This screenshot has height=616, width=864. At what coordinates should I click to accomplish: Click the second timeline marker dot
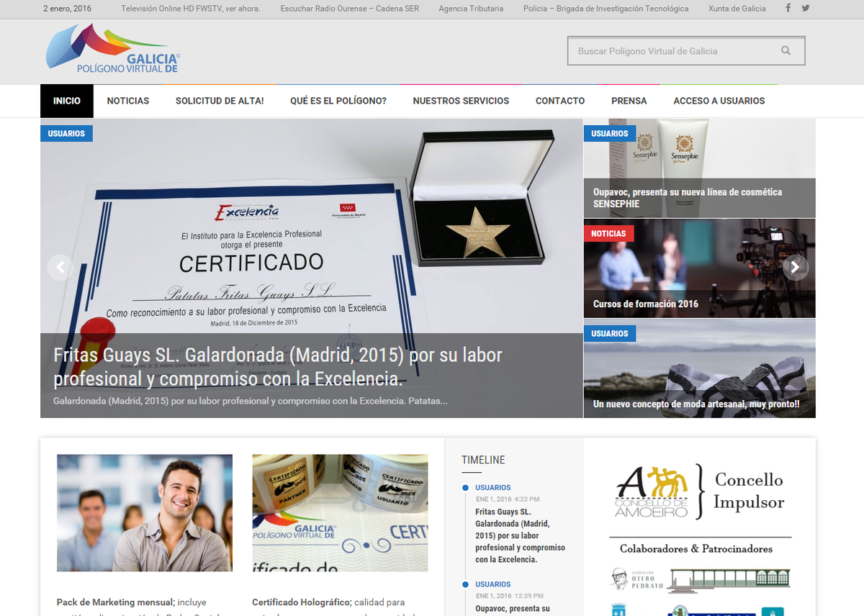[x=465, y=584]
